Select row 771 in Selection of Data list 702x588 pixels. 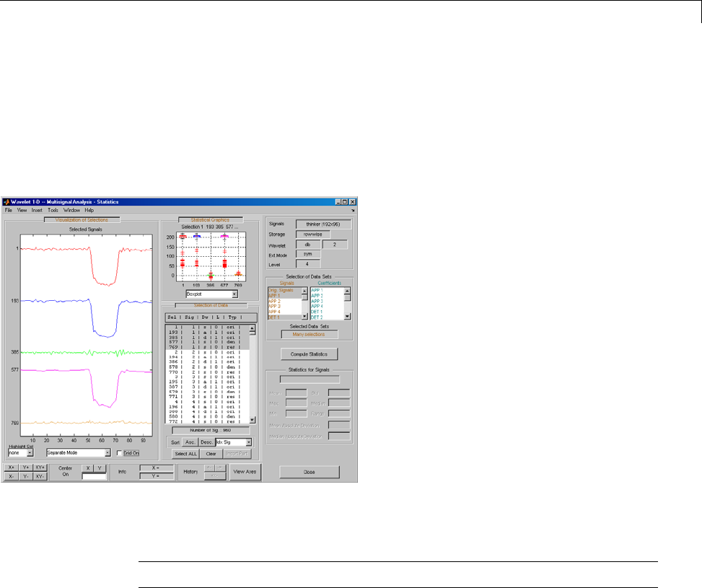(207, 396)
